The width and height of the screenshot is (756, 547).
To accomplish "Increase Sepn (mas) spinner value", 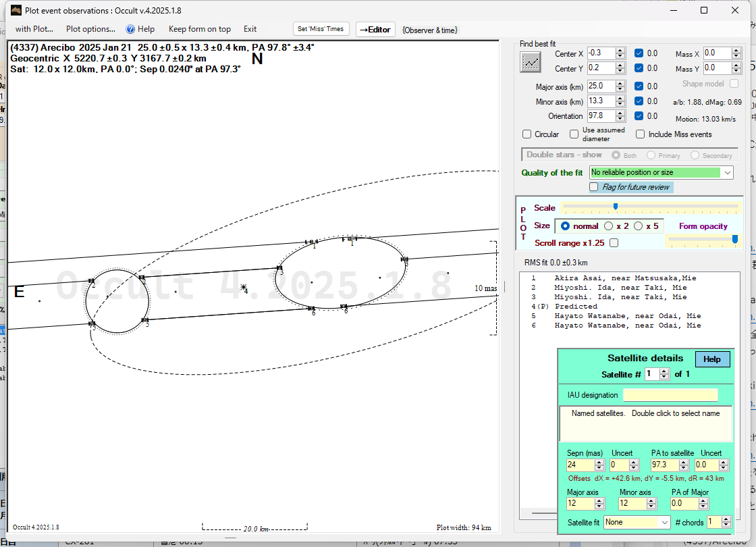I will 598,463.
